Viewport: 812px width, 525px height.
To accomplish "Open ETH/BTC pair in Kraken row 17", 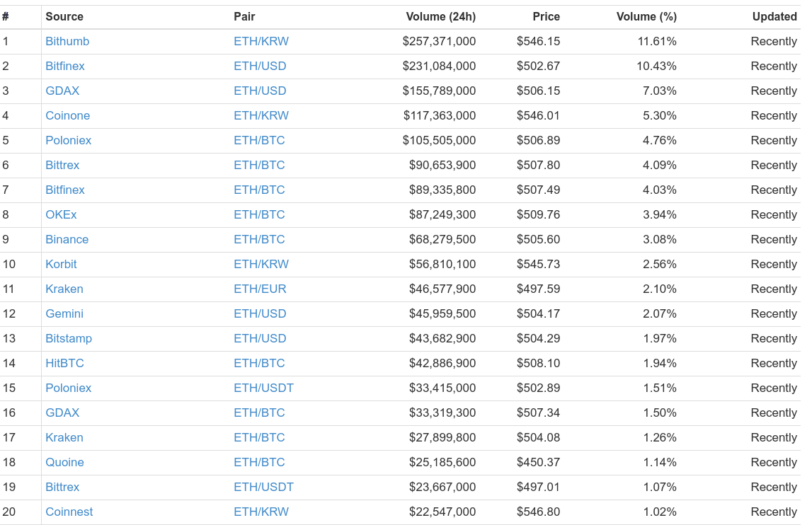I will point(259,437).
